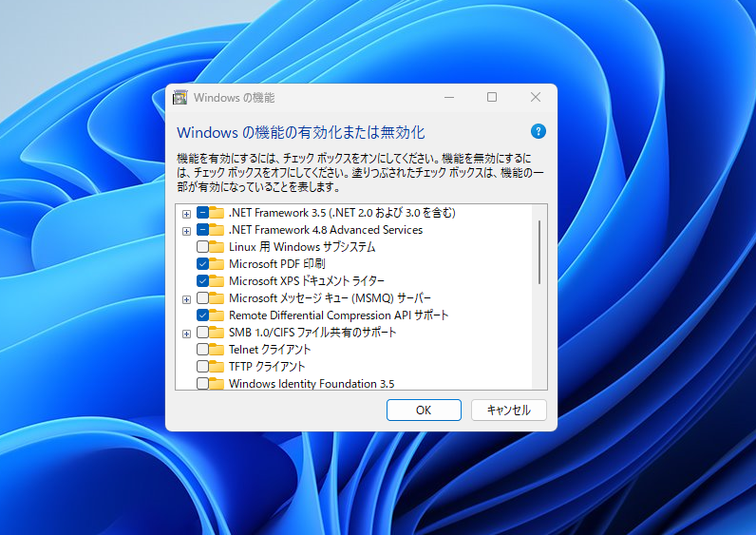Select the Microsoft XPS ドキュメント ライター label
756x535 pixels.
point(307,281)
